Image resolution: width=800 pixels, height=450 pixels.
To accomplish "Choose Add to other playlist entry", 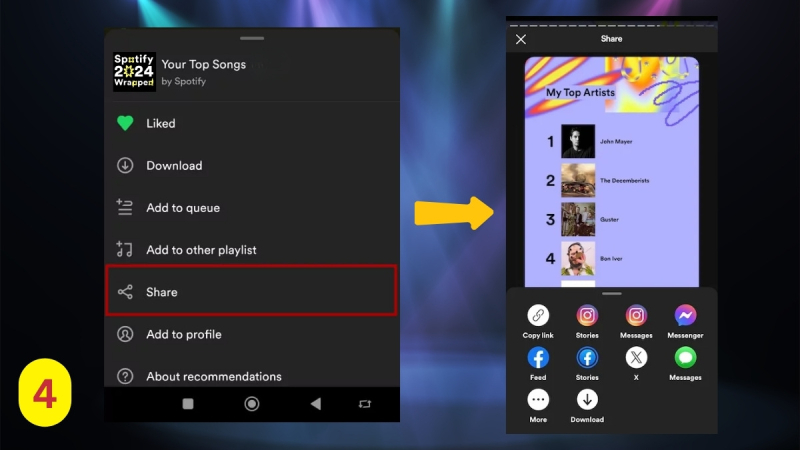I will (252, 250).
